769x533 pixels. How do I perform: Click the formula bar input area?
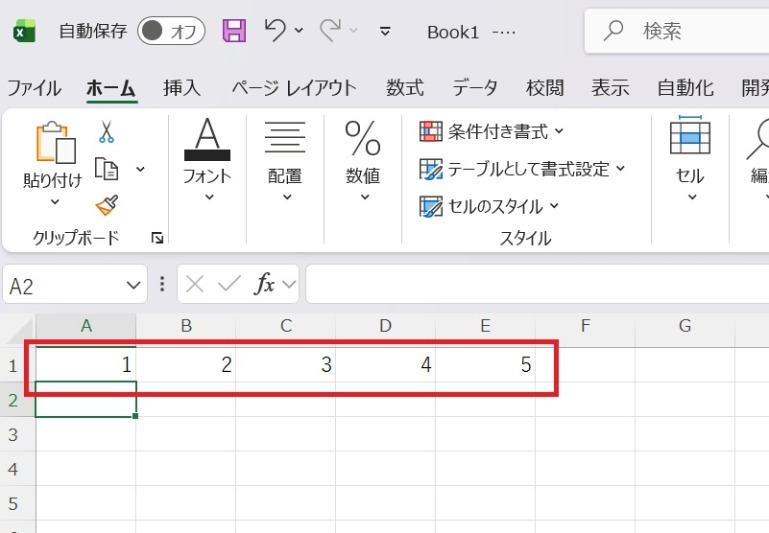tap(537, 284)
